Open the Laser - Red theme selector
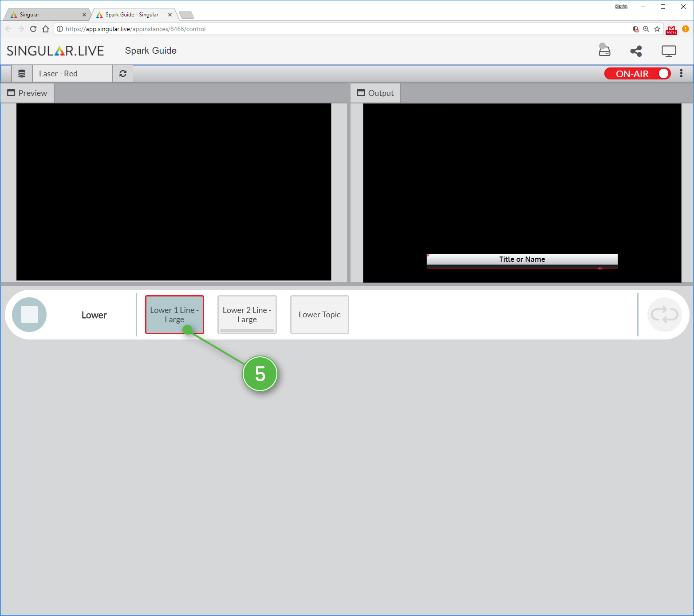 tap(72, 74)
